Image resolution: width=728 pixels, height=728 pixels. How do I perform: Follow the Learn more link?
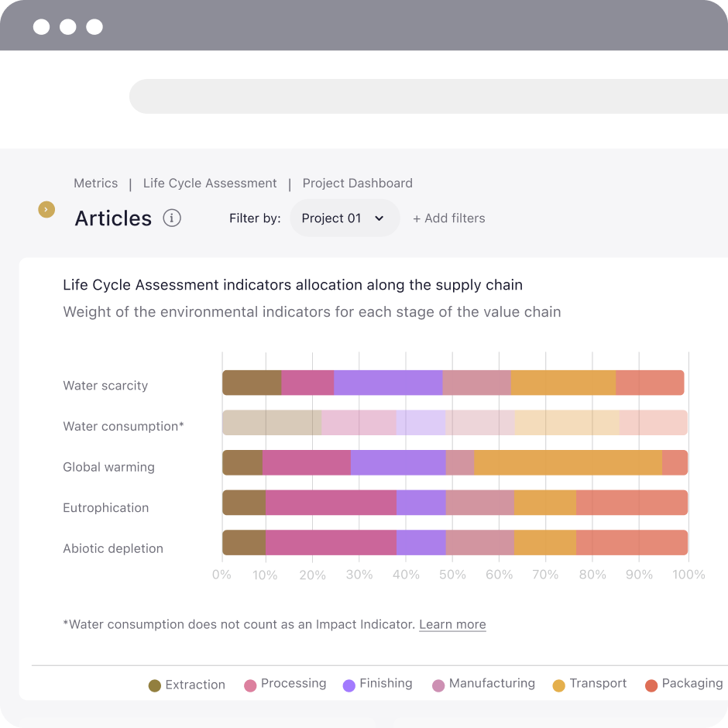452,624
